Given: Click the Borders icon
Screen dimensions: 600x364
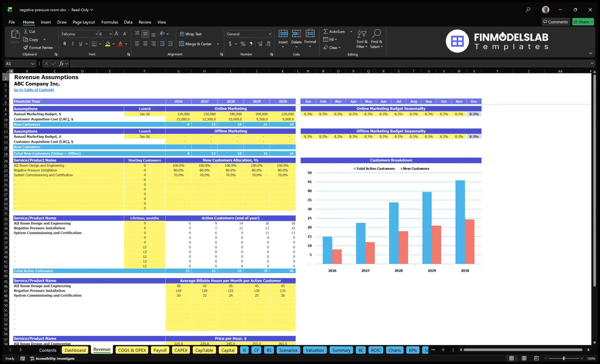Looking at the screenshot, I should click(x=93, y=44).
